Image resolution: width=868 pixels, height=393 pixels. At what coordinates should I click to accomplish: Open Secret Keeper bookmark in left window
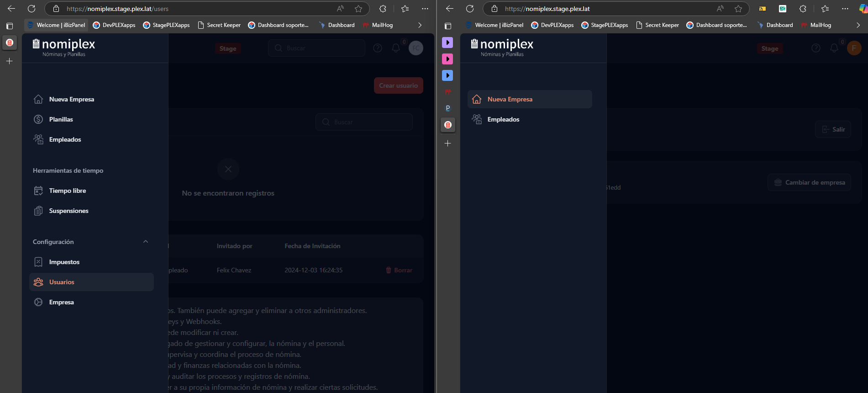pyautogui.click(x=219, y=25)
